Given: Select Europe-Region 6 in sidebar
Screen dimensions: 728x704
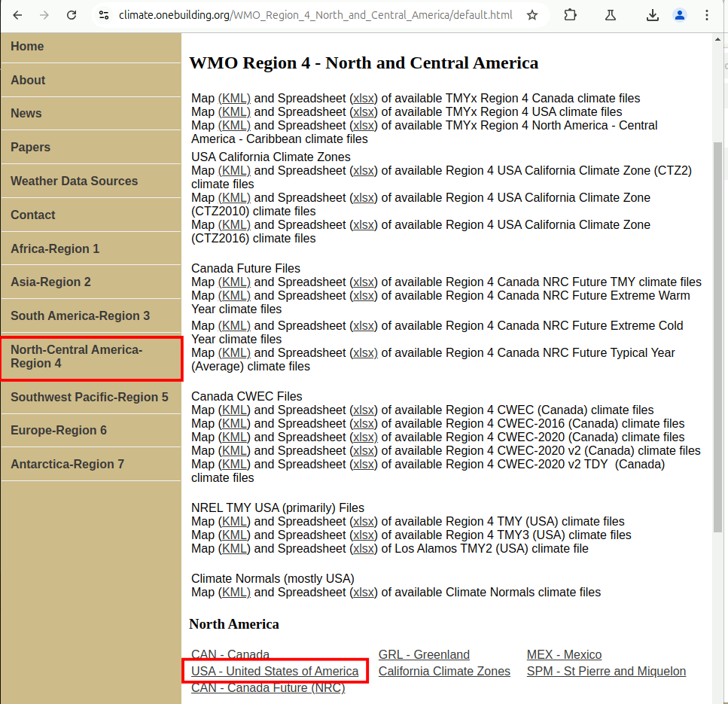Looking at the screenshot, I should coord(59,431).
